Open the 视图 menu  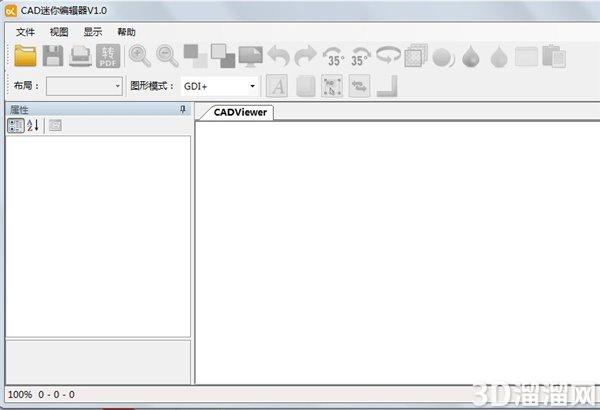(x=59, y=32)
